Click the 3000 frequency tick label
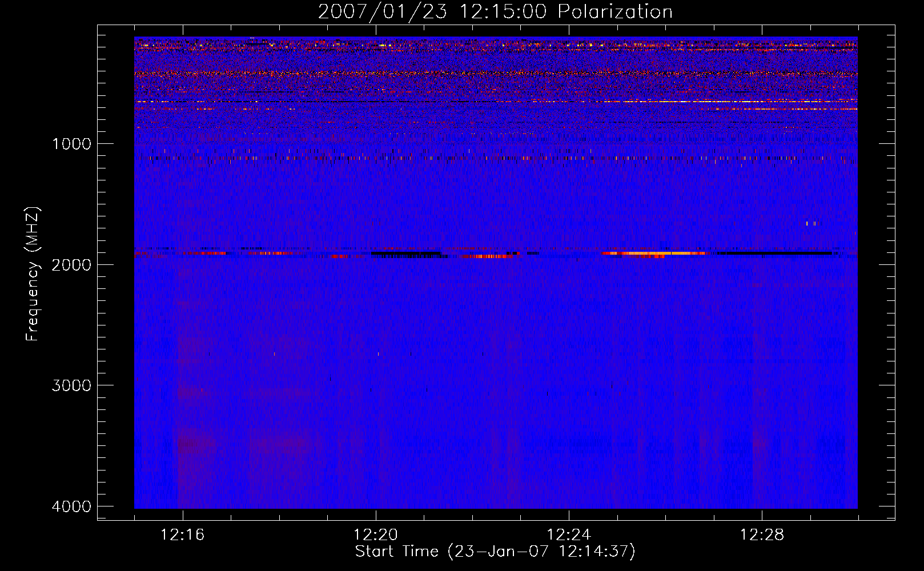This screenshot has width=924, height=571. point(71,385)
